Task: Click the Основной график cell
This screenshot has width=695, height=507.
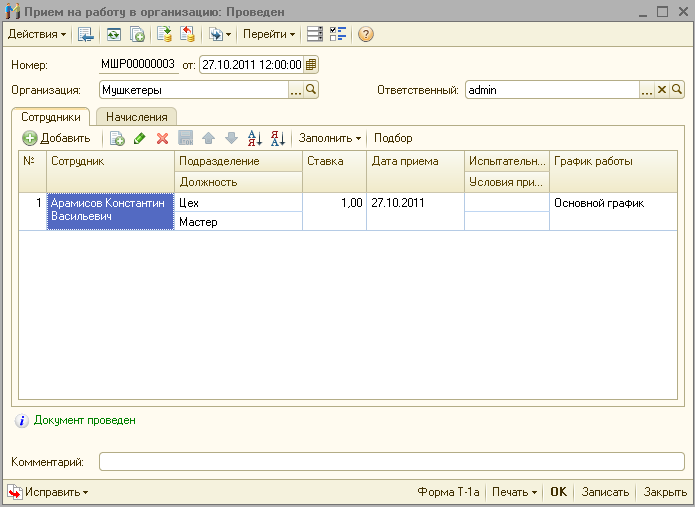Action: click(x=613, y=211)
